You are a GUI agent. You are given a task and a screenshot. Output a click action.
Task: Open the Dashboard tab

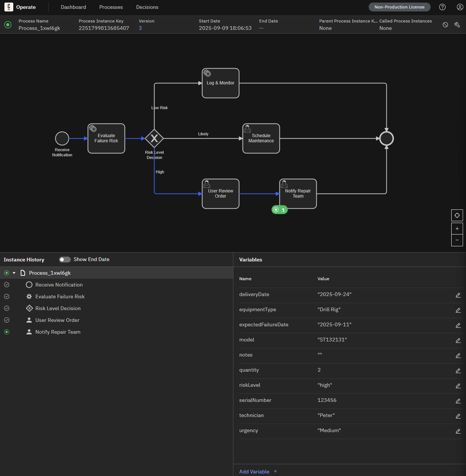[73, 7]
